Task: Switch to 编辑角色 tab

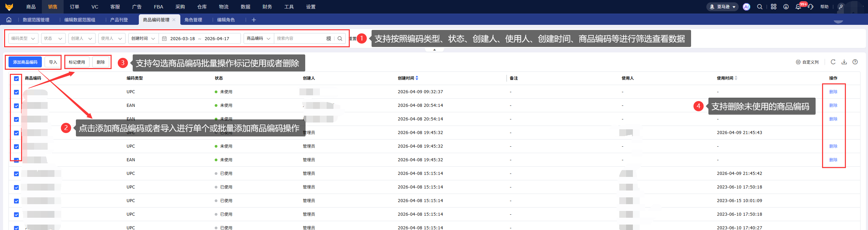Action: pyautogui.click(x=226, y=20)
